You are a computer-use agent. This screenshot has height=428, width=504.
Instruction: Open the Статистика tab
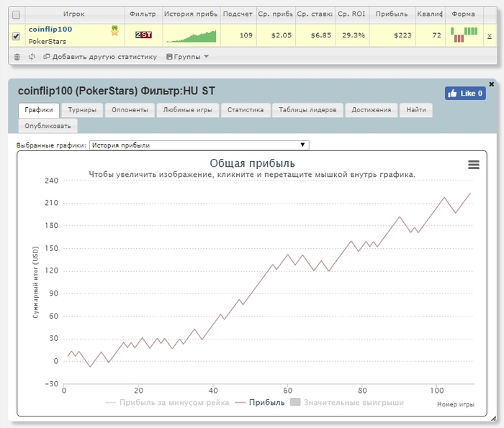coord(246,110)
